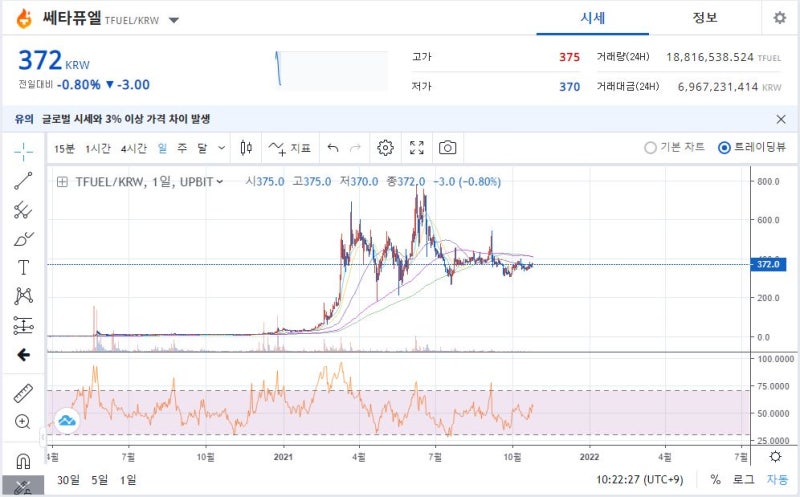
Task: Open the cloud save chart button
Action: 67,420
